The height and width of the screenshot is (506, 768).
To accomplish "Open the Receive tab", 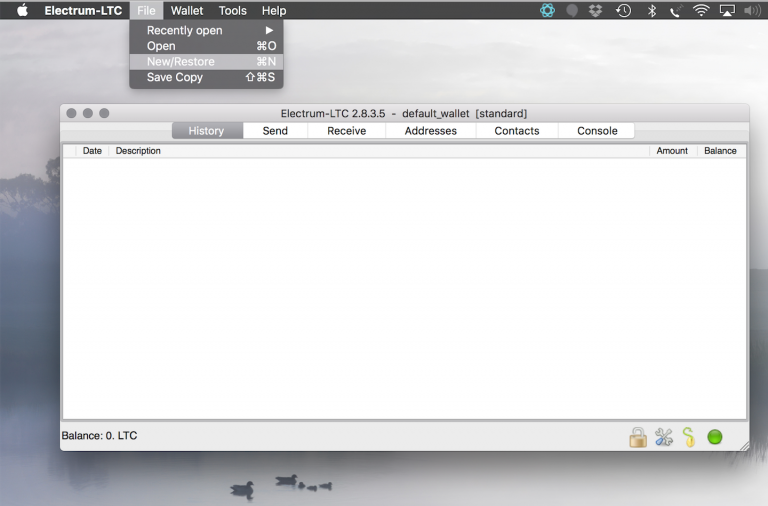I will point(347,131).
